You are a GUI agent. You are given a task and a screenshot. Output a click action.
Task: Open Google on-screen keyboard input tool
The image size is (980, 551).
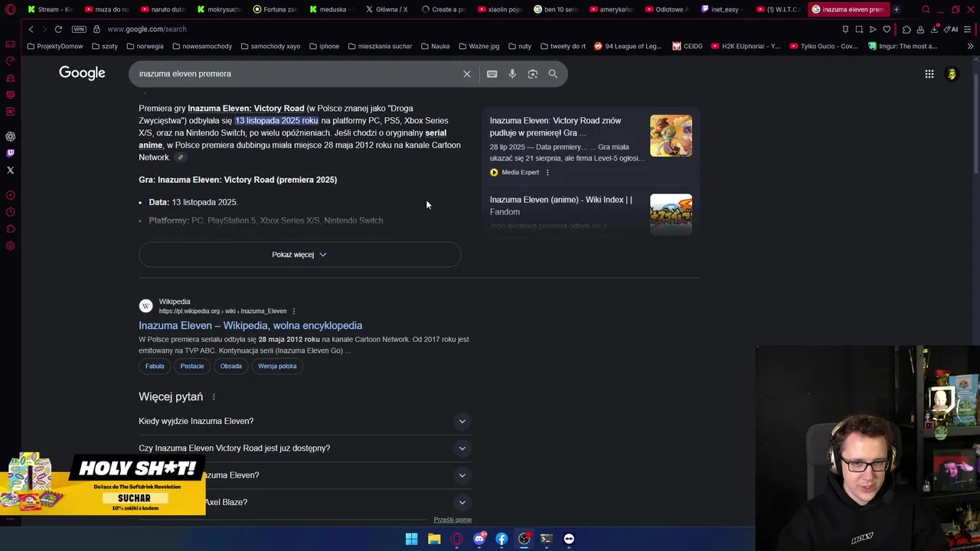tap(492, 73)
